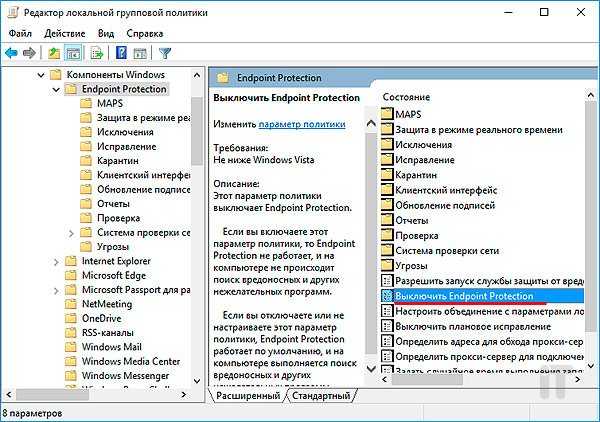Collapse the Компоненты Windows tree node
The height and width of the screenshot is (422, 600).
41,75
